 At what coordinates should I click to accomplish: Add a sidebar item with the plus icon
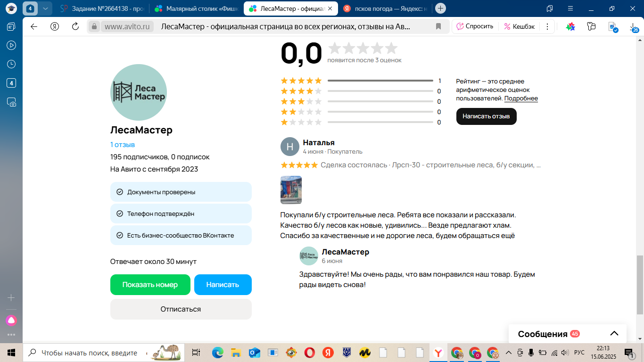click(x=11, y=297)
